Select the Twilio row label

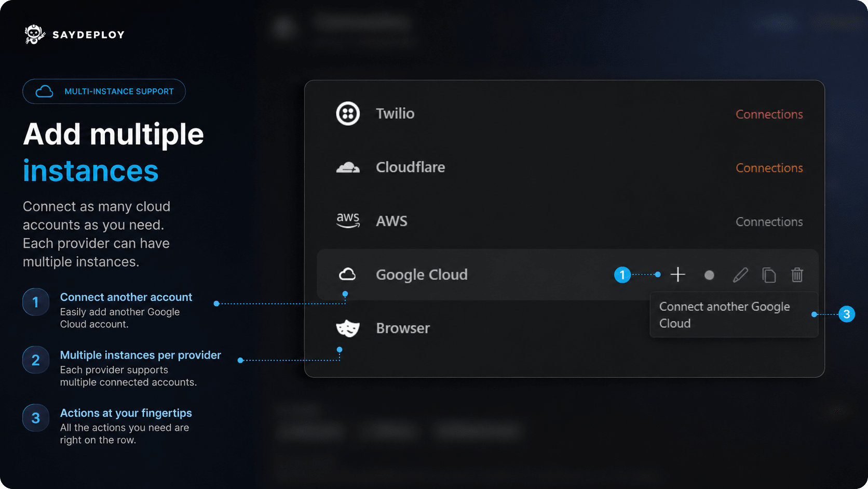coord(395,114)
